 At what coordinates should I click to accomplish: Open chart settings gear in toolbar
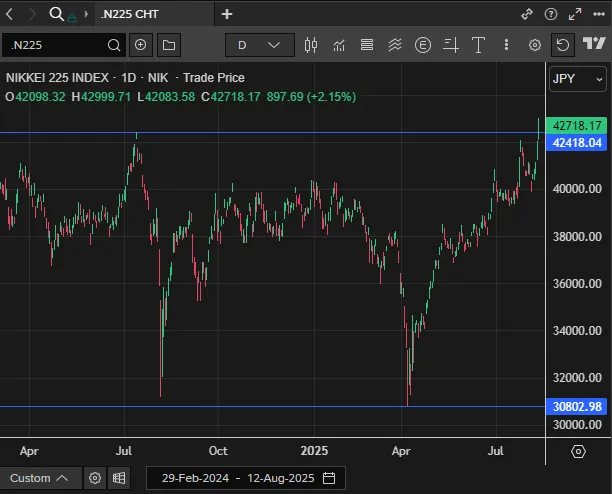tap(535, 45)
